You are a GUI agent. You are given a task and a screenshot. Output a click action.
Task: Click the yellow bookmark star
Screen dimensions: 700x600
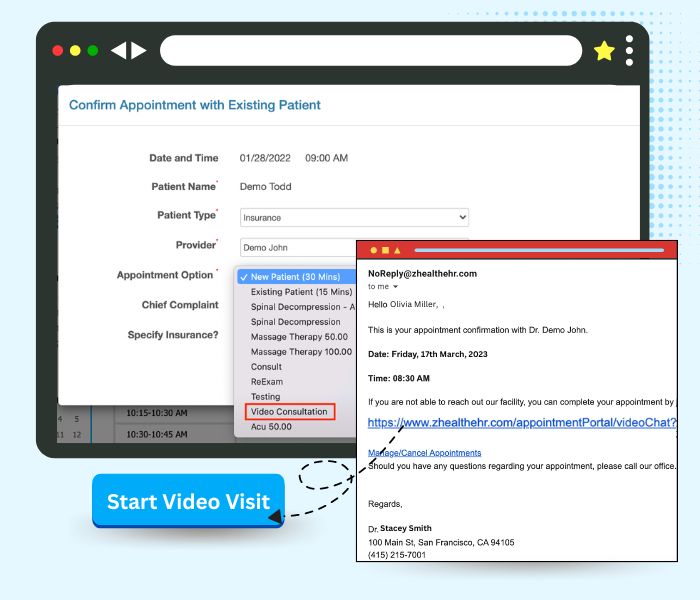604,50
